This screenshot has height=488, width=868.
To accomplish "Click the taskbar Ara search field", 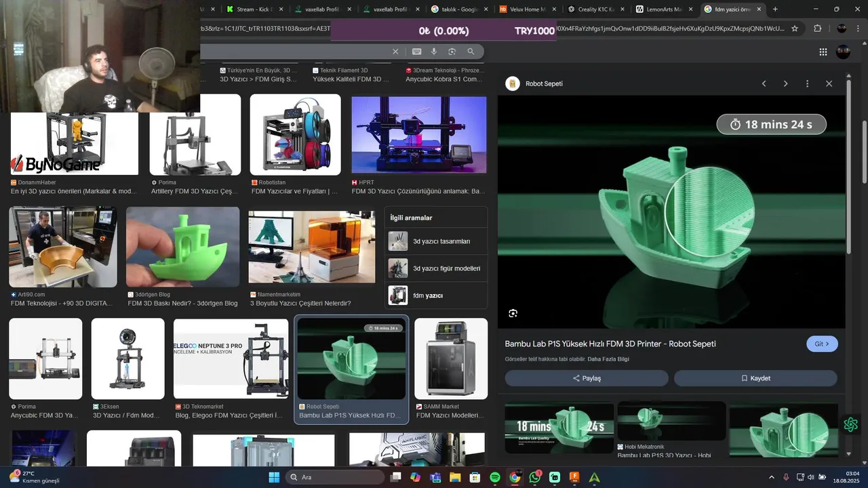I will click(335, 477).
